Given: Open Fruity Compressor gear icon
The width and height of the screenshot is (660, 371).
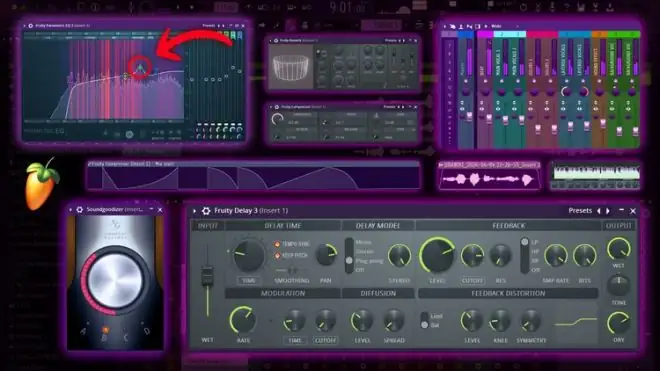Looking at the screenshot, I should 277,107.
